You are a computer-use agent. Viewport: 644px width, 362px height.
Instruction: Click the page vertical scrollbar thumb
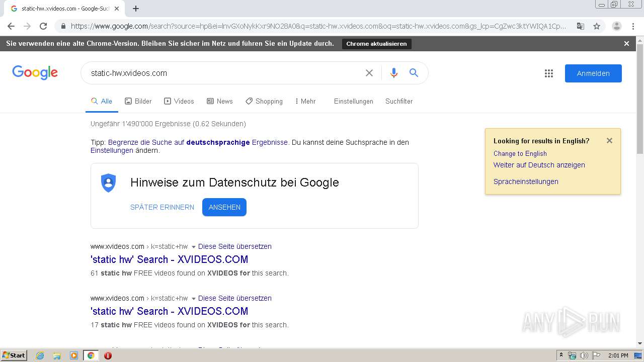coord(640,99)
